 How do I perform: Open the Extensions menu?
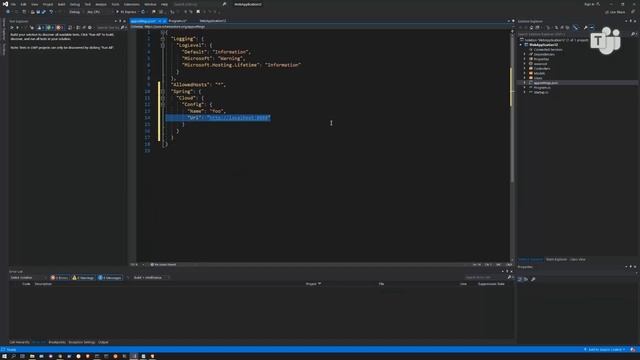[131, 4]
